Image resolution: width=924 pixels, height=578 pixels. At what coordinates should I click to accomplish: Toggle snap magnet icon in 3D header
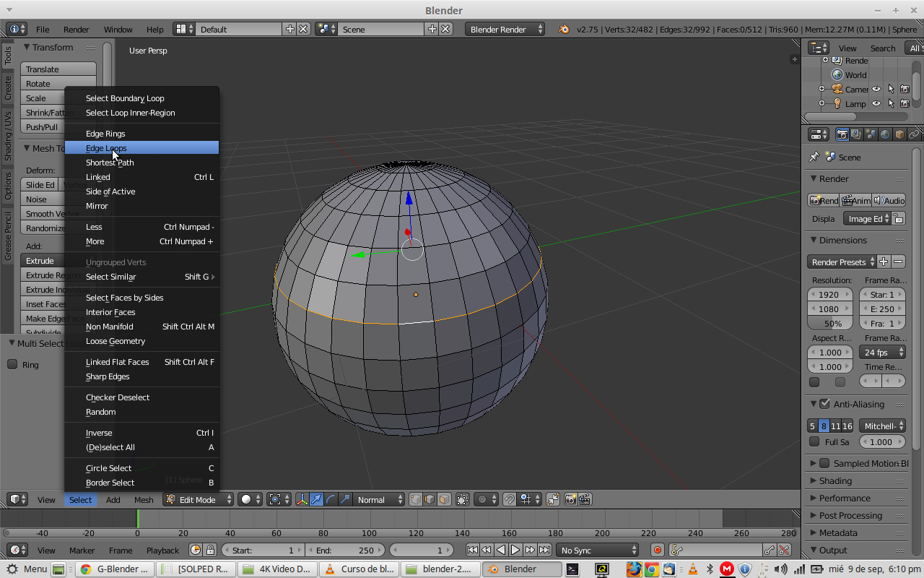[510, 499]
